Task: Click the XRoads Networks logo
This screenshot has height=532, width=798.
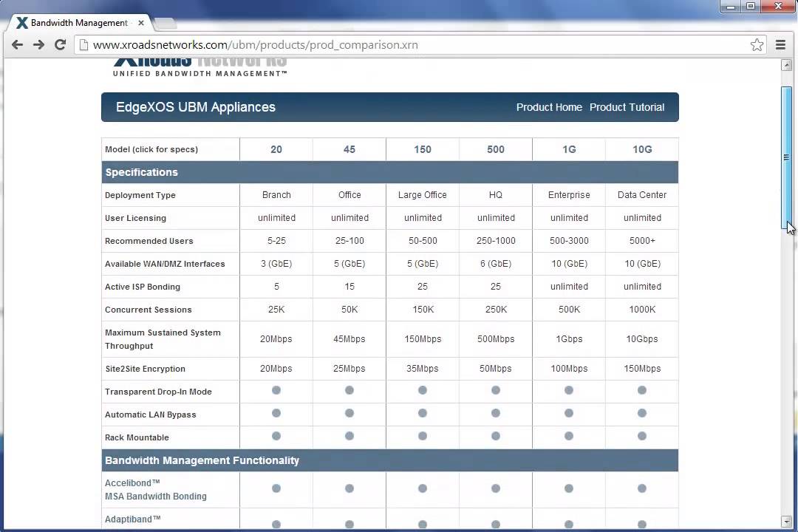Action: [x=200, y=67]
